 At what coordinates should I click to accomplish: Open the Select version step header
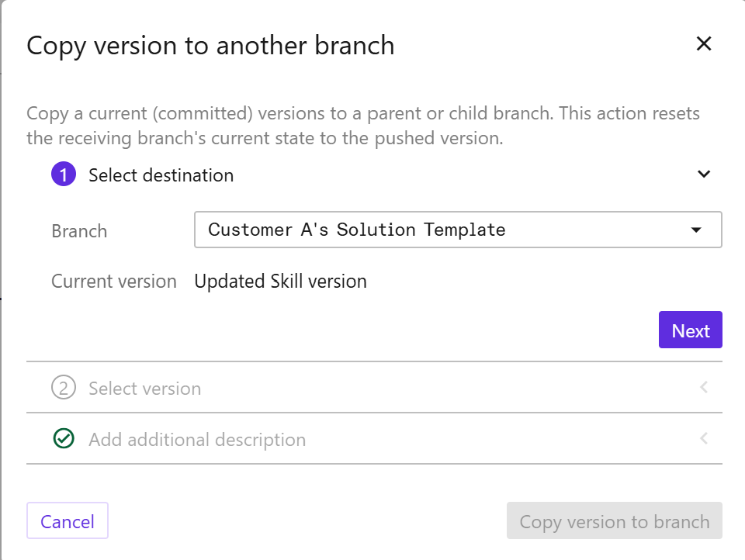pos(144,388)
